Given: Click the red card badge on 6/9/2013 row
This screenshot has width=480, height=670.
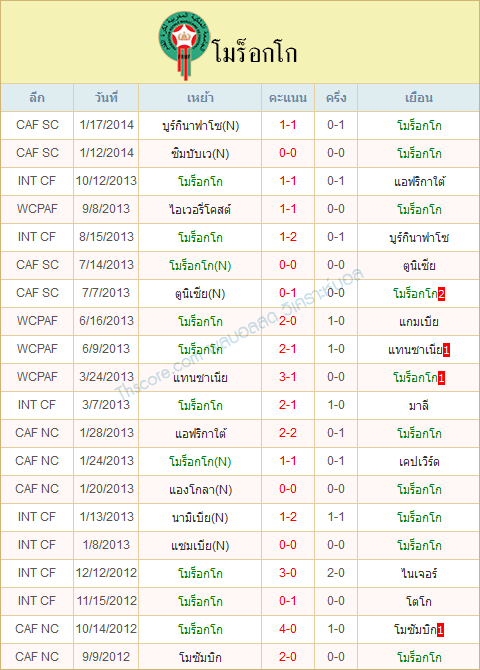Looking at the screenshot, I should pos(446,350).
